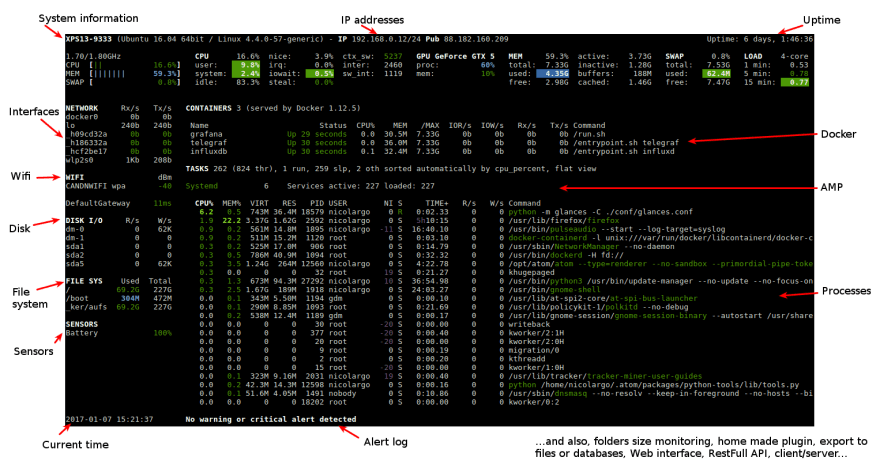The width and height of the screenshot is (880, 461).
Task: Click the TIME+ column header
Action: [437, 203]
